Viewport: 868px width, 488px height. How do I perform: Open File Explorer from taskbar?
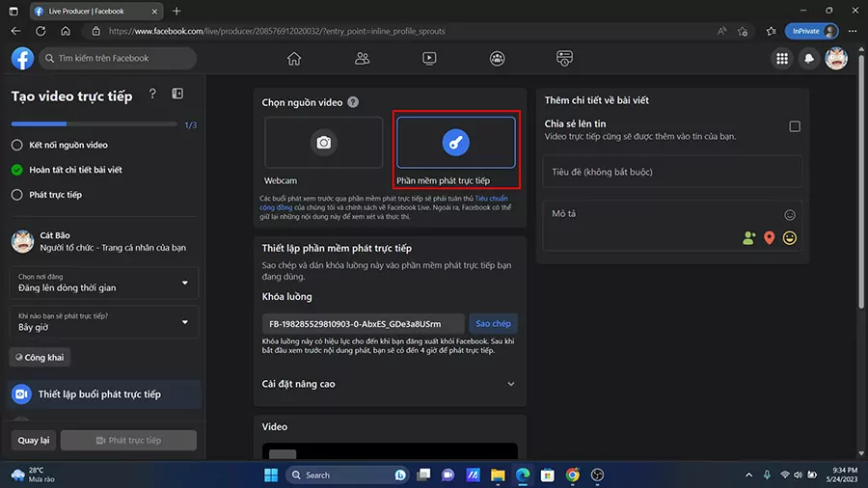[x=498, y=474]
